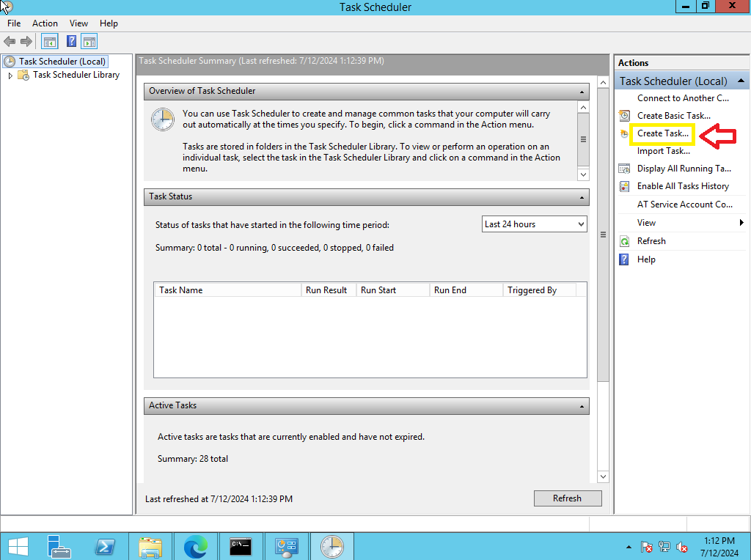
Task: Click AT Service Account Configuration action
Action: 685,205
